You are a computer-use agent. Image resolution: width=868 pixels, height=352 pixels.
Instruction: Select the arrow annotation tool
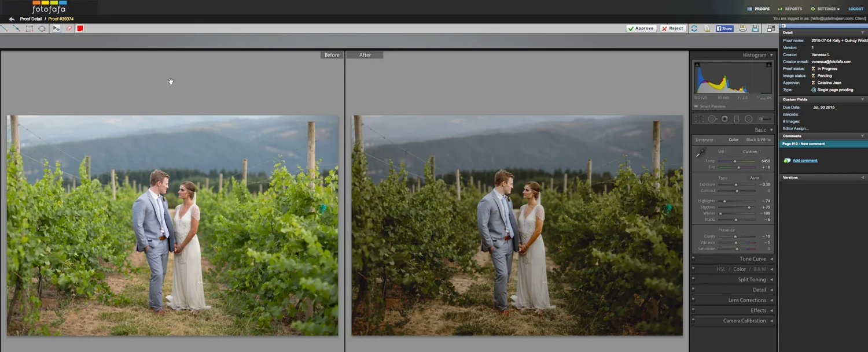(x=16, y=28)
